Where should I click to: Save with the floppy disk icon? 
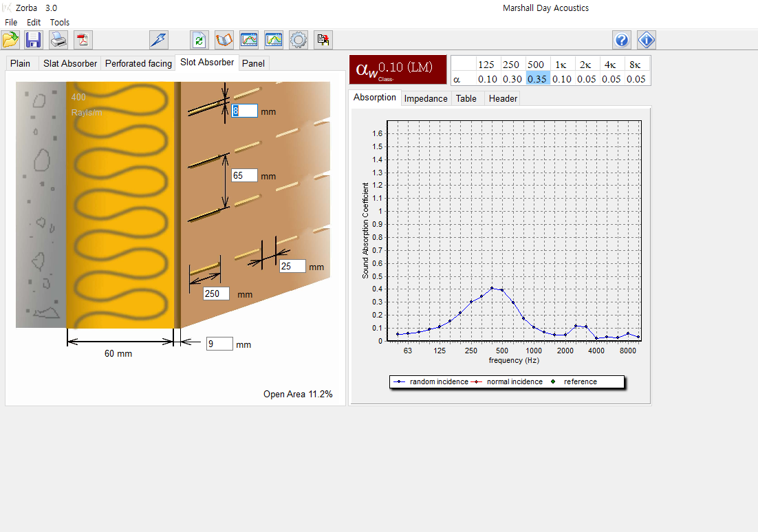click(x=34, y=40)
